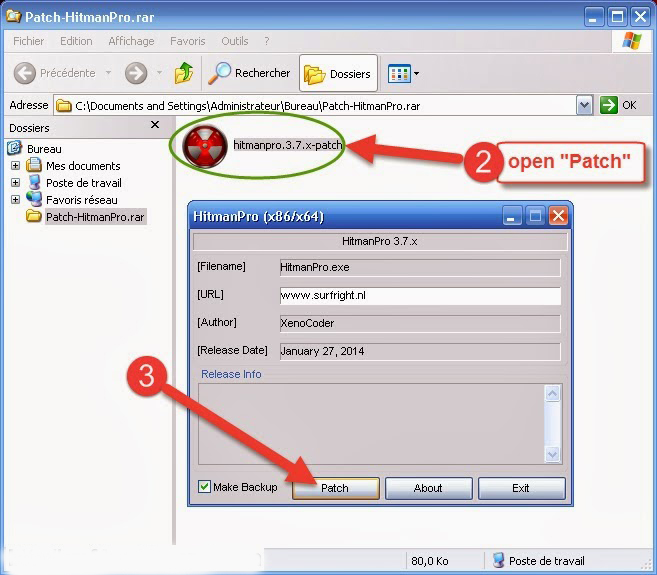Image resolution: width=657 pixels, height=575 pixels.
Task: Click Release Info scrollbar down arrow
Action: 552,454
